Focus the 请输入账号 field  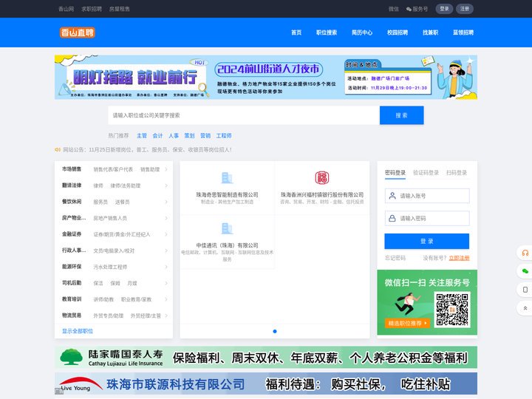(x=427, y=196)
